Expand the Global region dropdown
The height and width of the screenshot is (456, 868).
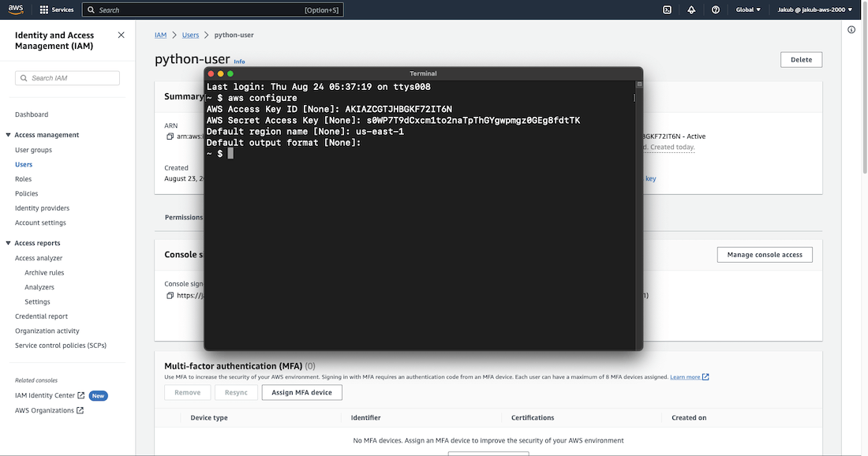tap(748, 10)
